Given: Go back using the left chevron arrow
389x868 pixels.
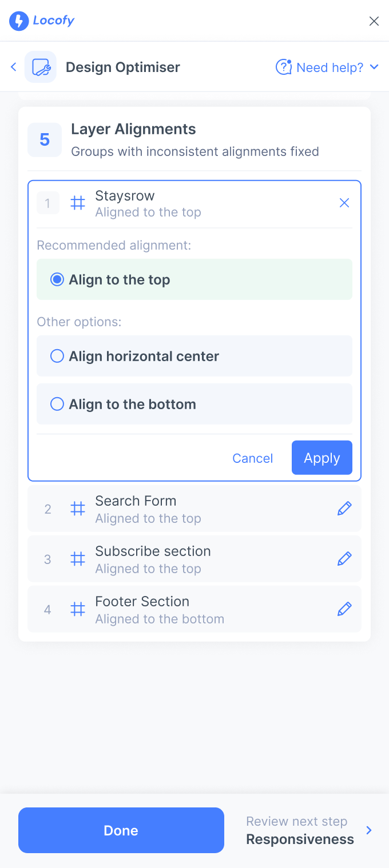Looking at the screenshot, I should point(13,67).
